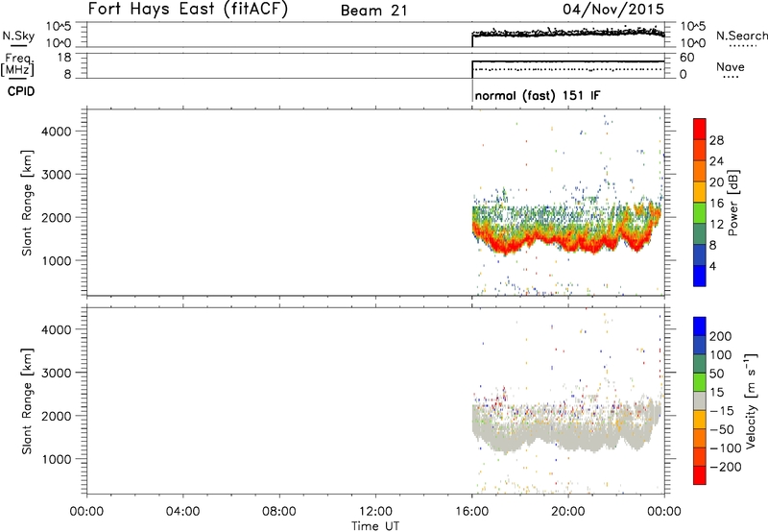Click the 'N.Sky' legend label

18,36
